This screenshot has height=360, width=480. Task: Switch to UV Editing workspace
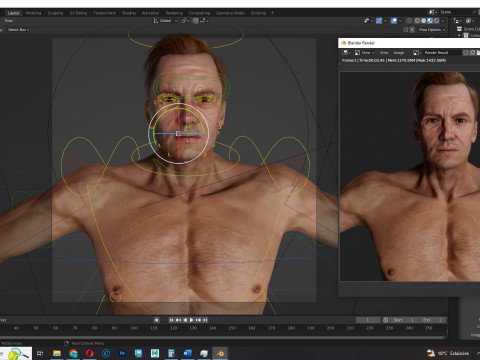point(78,13)
